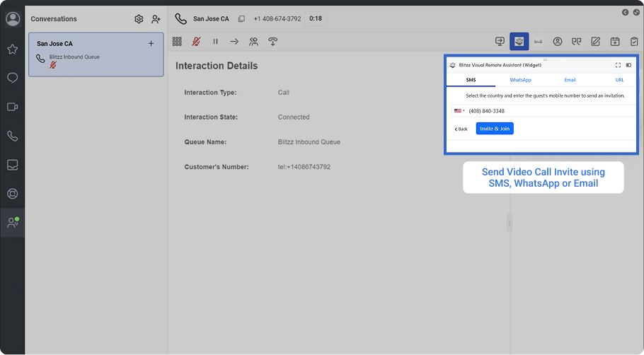Open the notes edit icon
Image resolution: width=644 pixels, height=355 pixels.
pos(596,42)
